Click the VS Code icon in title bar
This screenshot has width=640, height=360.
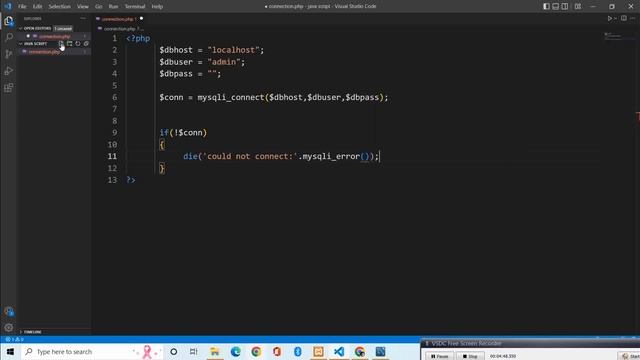pyautogui.click(x=8, y=6)
